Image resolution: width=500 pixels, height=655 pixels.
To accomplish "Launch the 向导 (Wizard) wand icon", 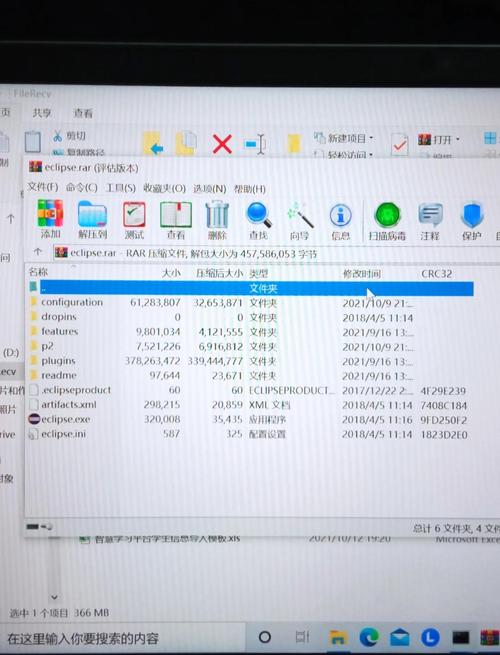I will [299, 221].
